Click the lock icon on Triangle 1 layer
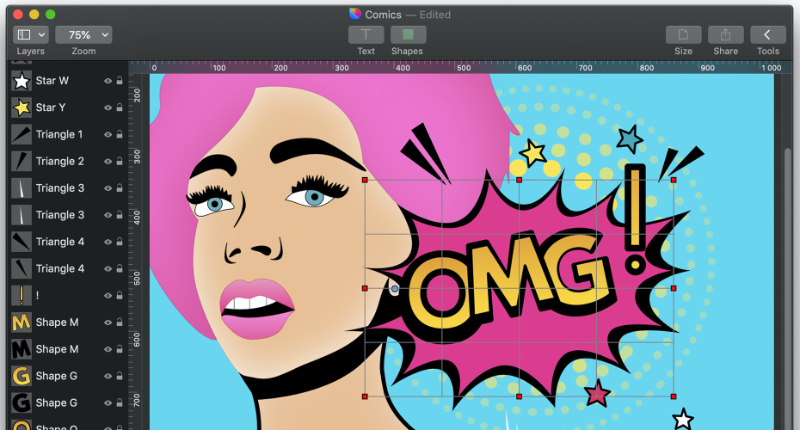Screen dimensions: 800x430 120,135
